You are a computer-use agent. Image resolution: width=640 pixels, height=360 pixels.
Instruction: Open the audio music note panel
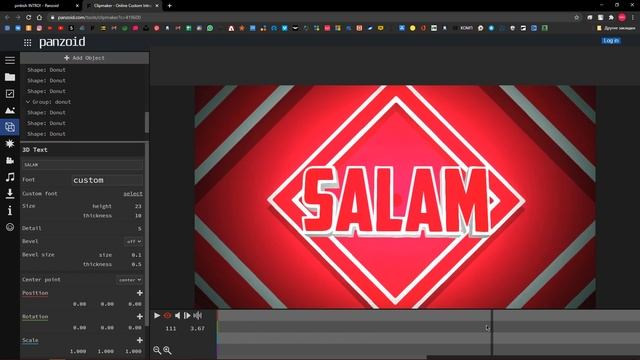(10, 177)
